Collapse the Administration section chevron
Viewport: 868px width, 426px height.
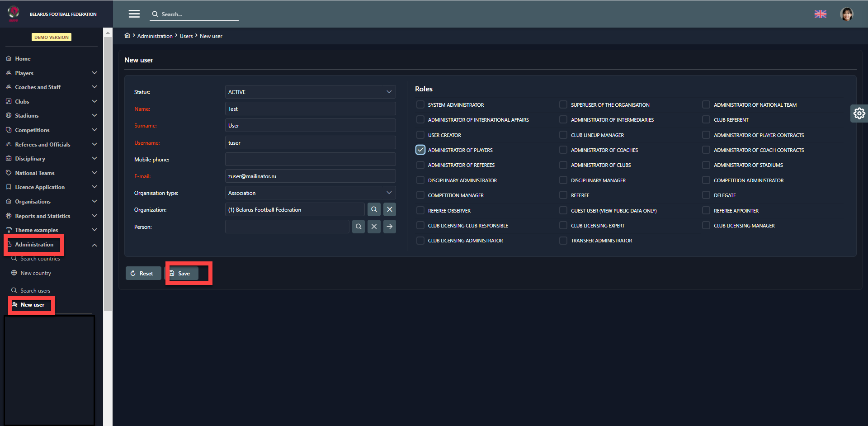94,245
